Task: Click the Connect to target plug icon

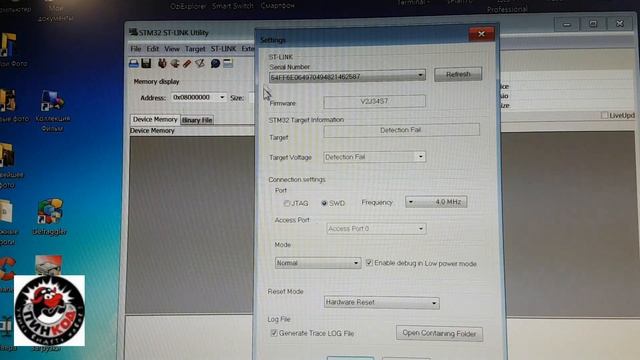Action: click(162, 63)
